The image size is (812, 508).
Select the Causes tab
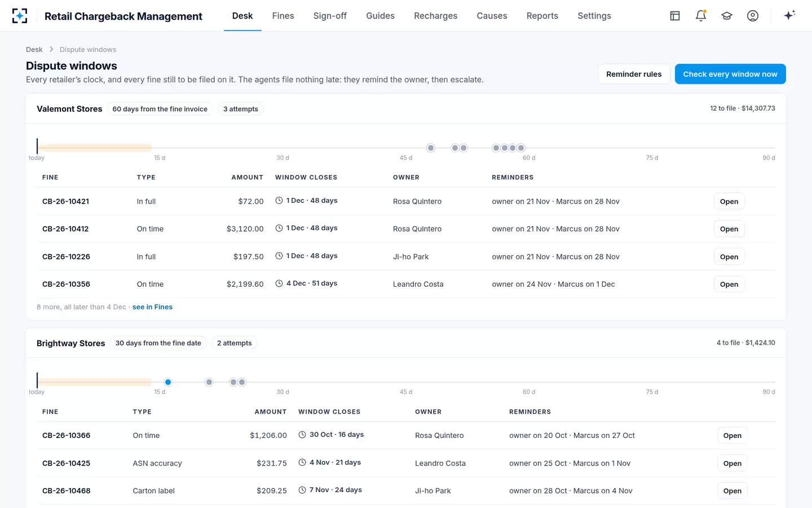click(492, 16)
